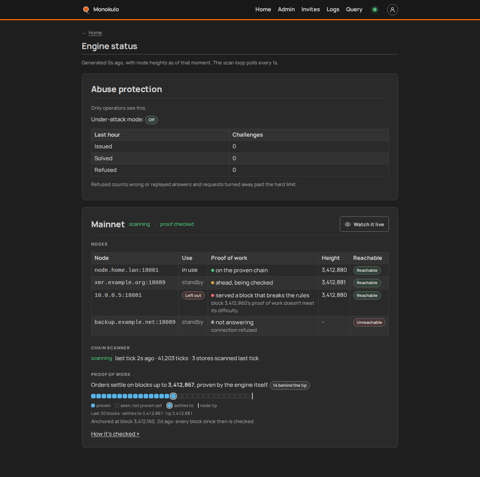Open the Logs navigation item
480x477 pixels.
click(333, 10)
